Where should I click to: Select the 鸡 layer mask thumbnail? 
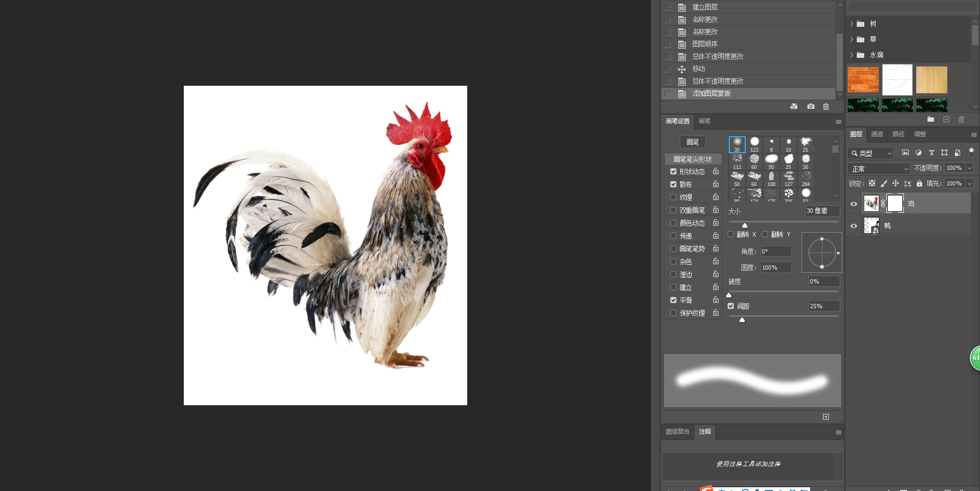(x=895, y=204)
